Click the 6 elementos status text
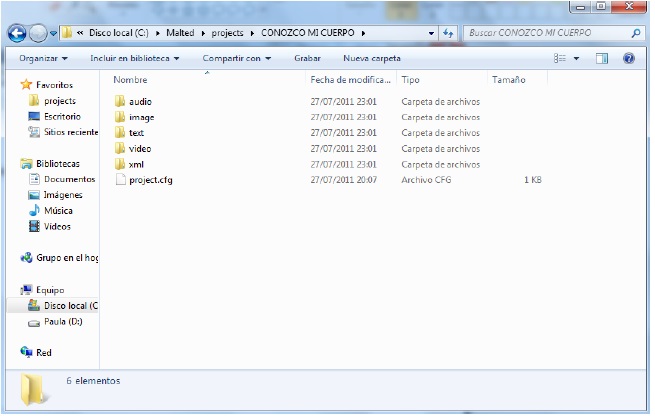 point(93,381)
